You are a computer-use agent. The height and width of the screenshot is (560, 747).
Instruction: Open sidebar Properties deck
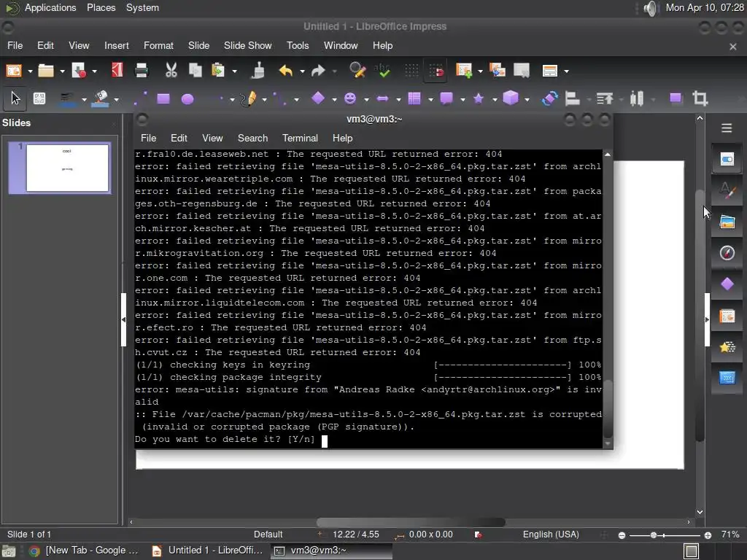[x=727, y=159]
